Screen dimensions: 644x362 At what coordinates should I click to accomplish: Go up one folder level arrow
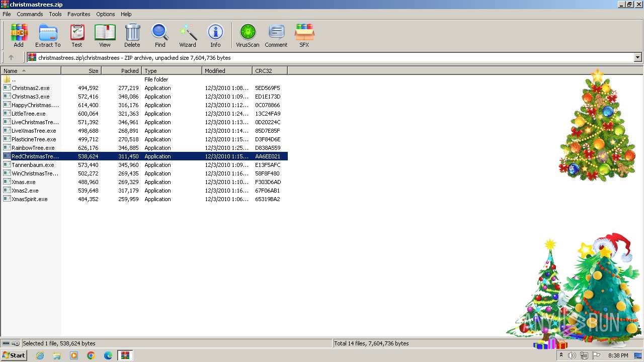[11, 58]
